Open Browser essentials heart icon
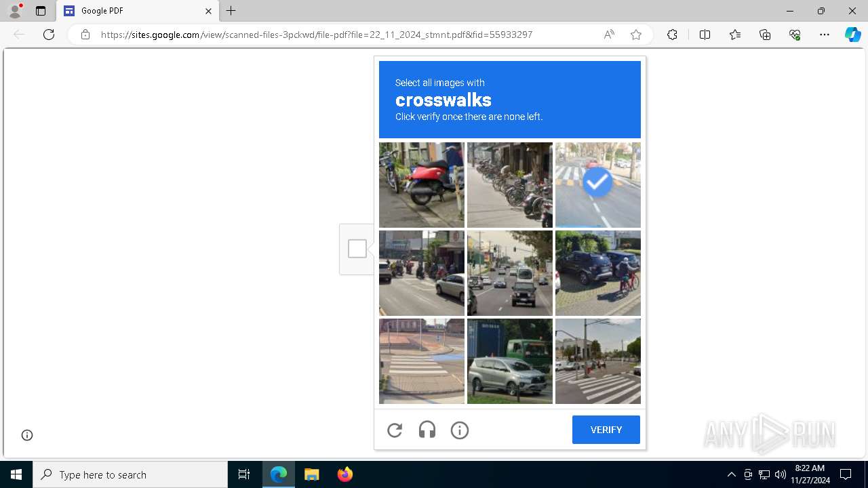The width and height of the screenshot is (868, 488). (795, 35)
